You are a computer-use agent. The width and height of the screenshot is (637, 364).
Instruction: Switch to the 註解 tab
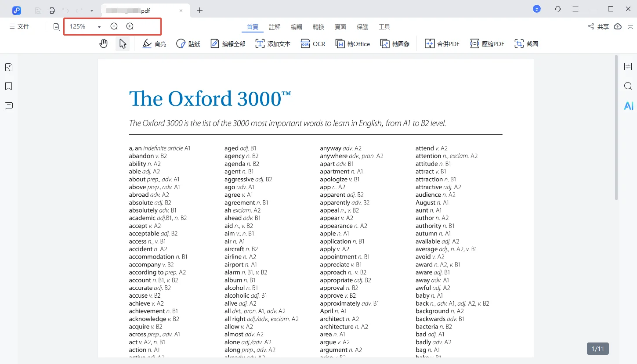pyautogui.click(x=275, y=27)
